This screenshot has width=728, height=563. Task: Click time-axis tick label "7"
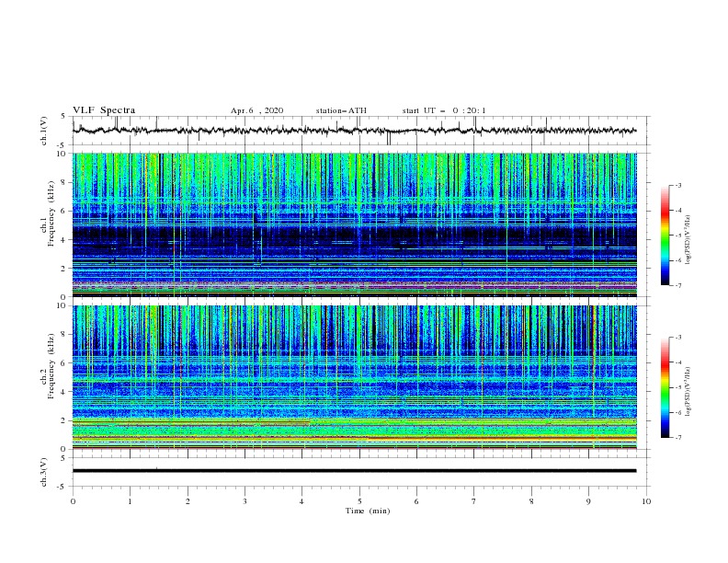click(x=474, y=501)
